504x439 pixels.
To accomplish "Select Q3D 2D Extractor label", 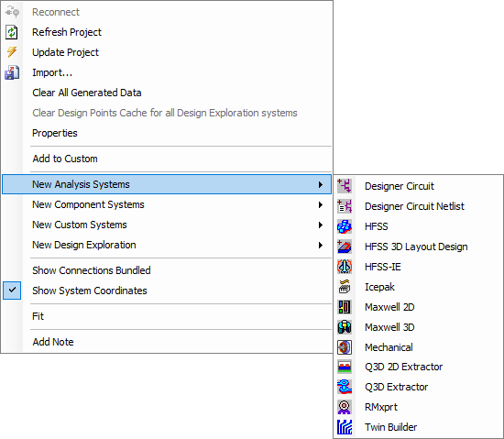I will [x=404, y=367].
